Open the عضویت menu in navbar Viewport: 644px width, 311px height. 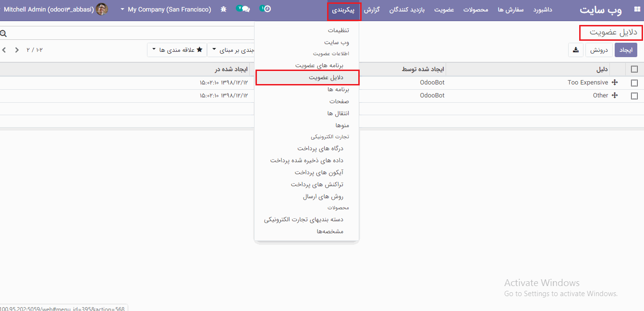tap(444, 10)
